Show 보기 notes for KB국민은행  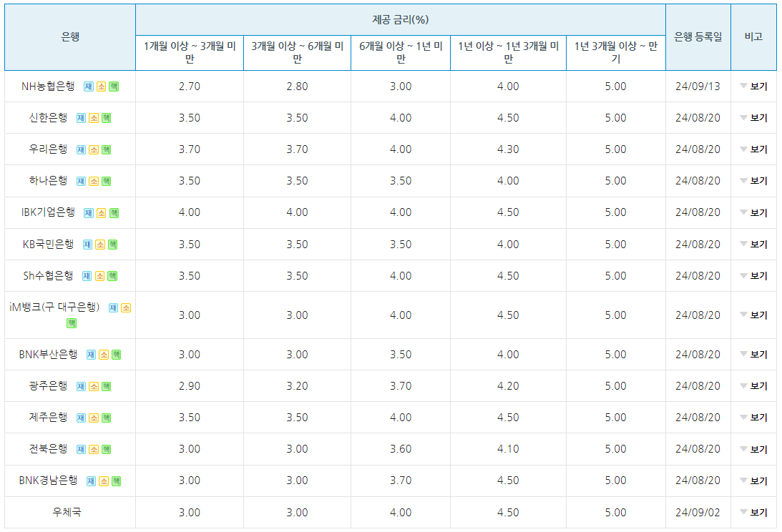pyautogui.click(x=753, y=244)
